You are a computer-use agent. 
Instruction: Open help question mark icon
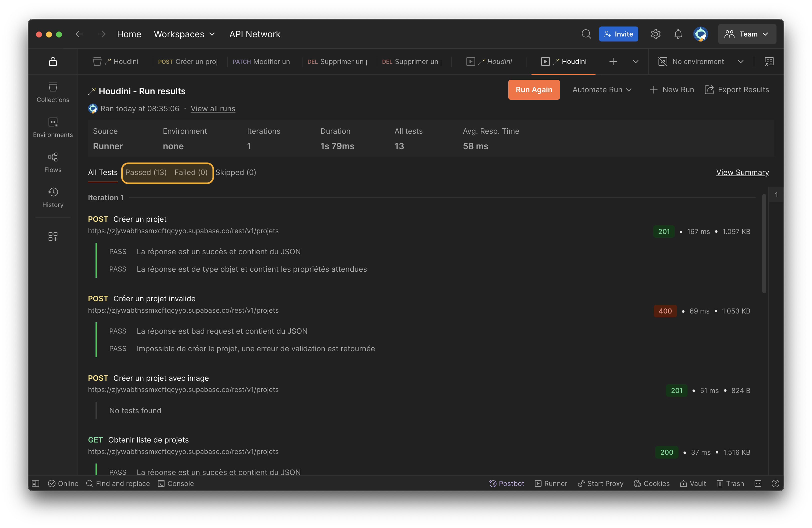tap(775, 484)
